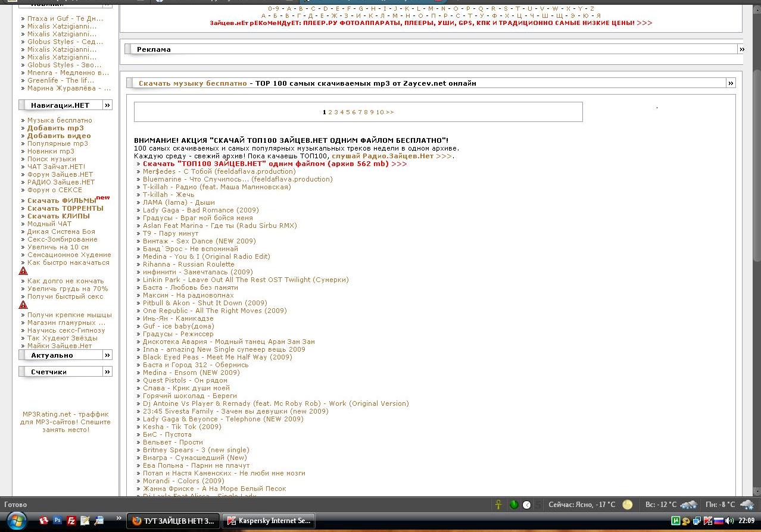
Task: Collapse the Навигации.НЕТ sidebar panel
Action: point(107,105)
